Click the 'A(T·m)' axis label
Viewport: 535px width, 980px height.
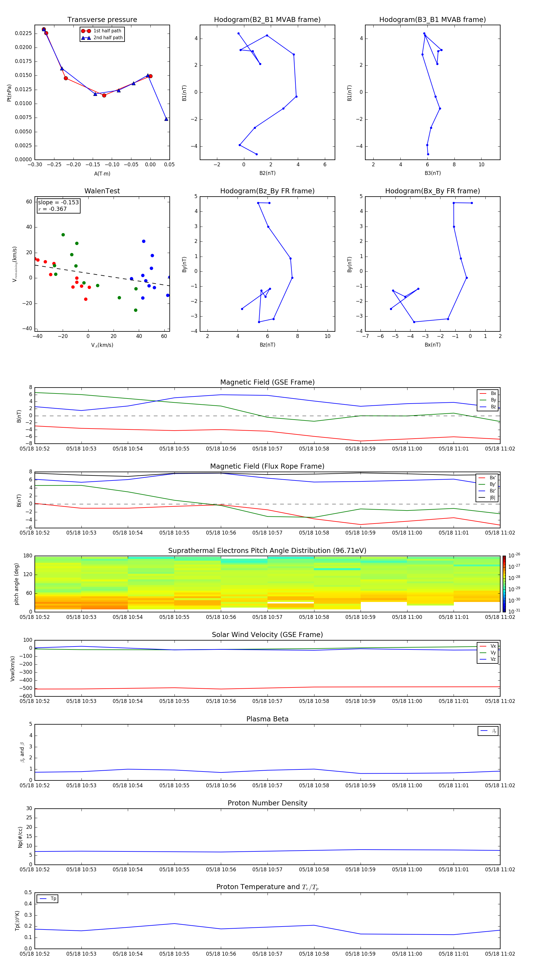(x=102, y=173)
